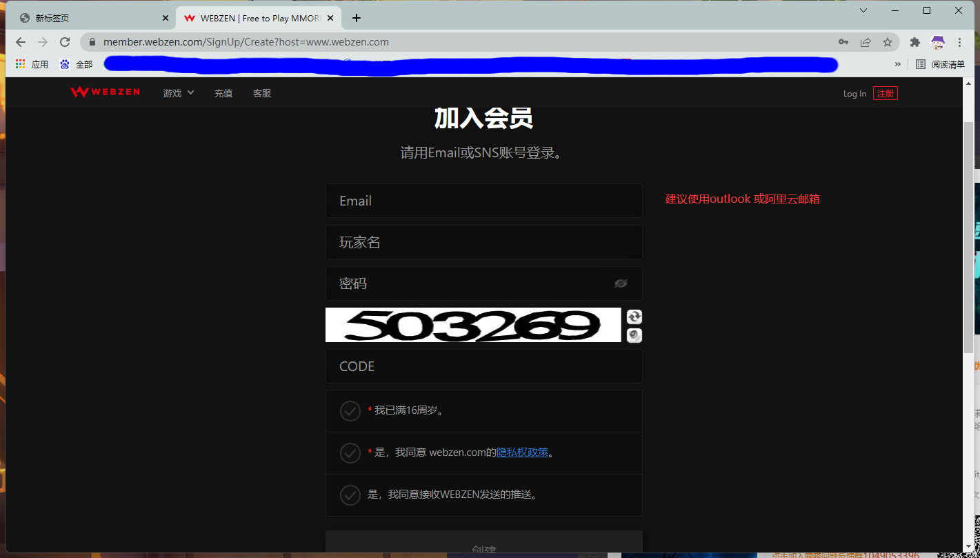This screenshot has height=558, width=980.
Task: Check the privacy policy agreement box
Action: pos(350,453)
